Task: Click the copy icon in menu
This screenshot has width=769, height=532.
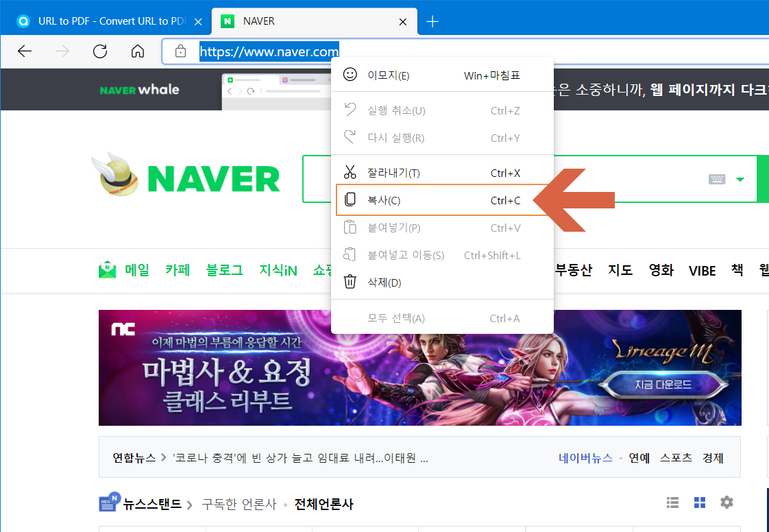Action: tap(350, 199)
